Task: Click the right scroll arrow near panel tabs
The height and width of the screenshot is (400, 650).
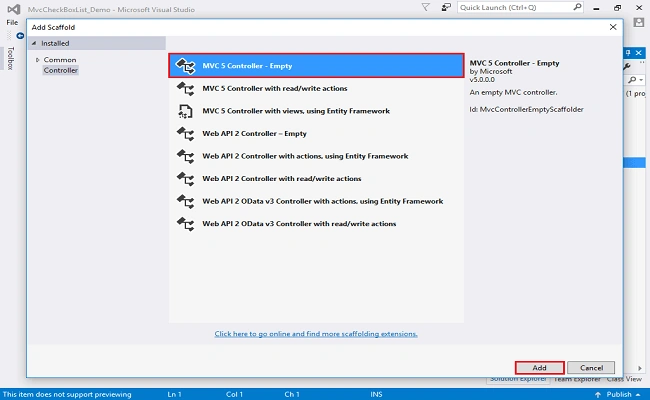Action: (x=640, y=368)
